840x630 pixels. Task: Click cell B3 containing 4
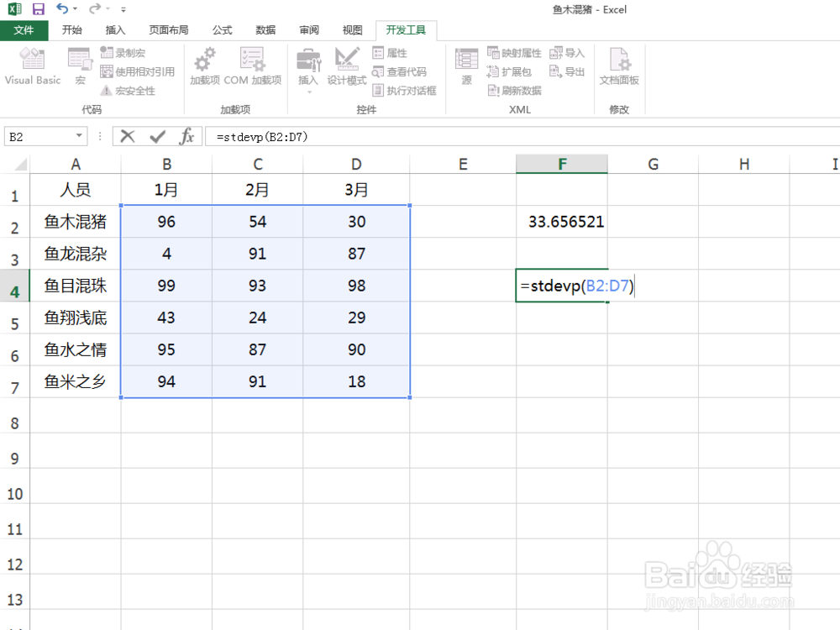coord(166,254)
